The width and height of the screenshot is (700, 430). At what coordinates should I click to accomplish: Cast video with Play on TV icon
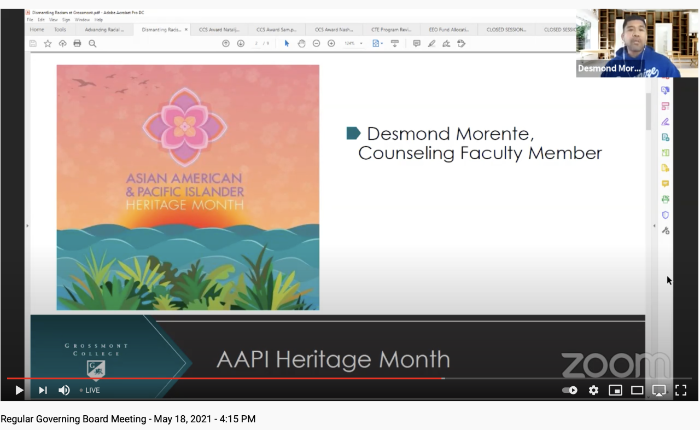click(x=659, y=390)
